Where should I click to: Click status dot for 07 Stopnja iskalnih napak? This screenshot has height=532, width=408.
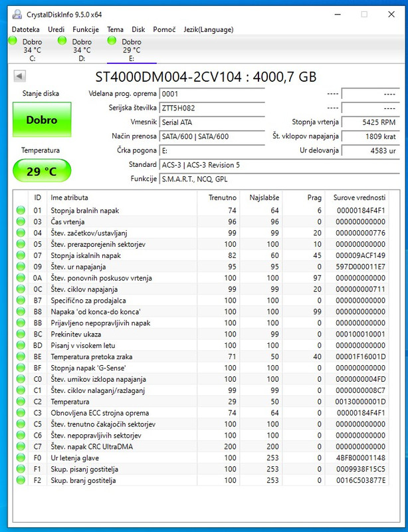tap(21, 255)
